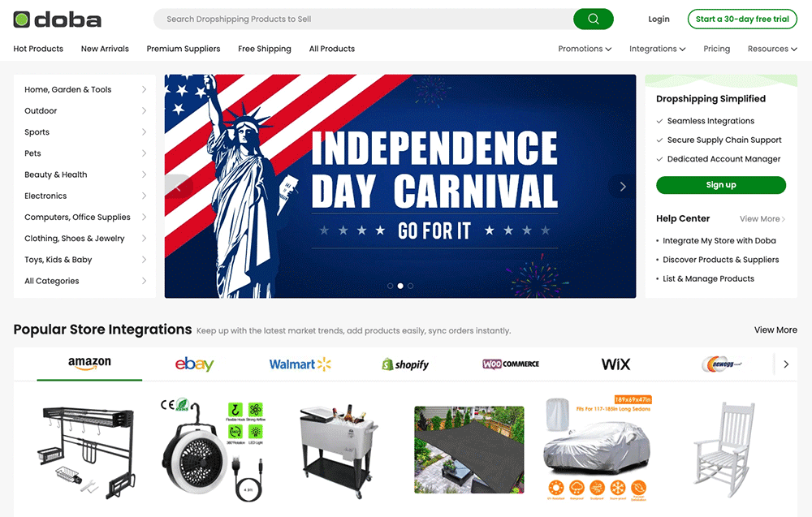Show next integrations with right arrow
The height and width of the screenshot is (517, 812).
[785, 364]
